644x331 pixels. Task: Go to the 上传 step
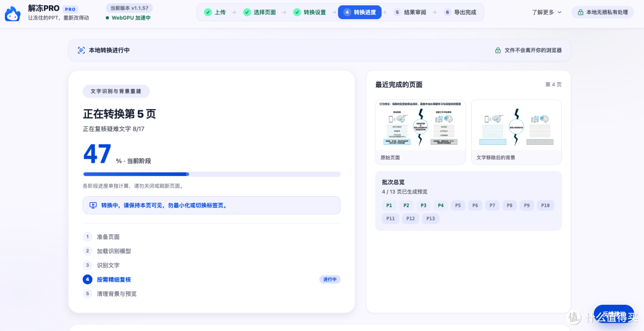coord(216,13)
